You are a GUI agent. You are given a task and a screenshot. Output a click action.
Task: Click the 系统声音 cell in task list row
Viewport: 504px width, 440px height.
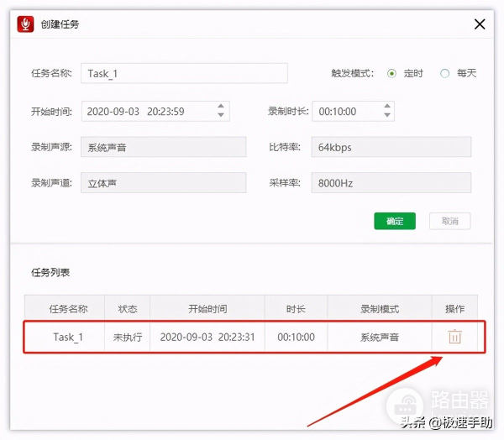380,337
